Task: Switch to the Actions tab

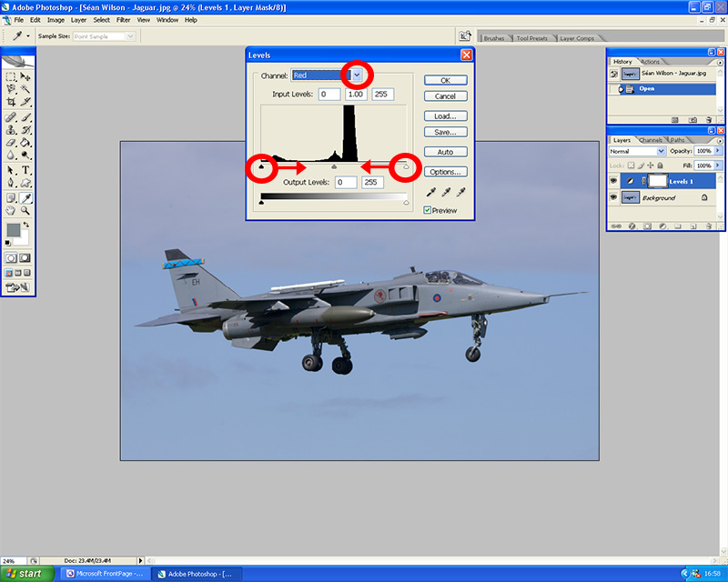Action: click(x=650, y=62)
